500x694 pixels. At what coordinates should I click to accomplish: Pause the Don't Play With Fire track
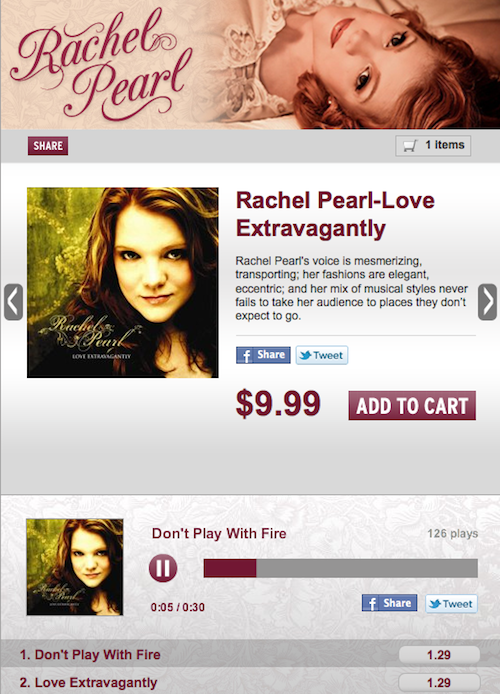[x=163, y=568]
